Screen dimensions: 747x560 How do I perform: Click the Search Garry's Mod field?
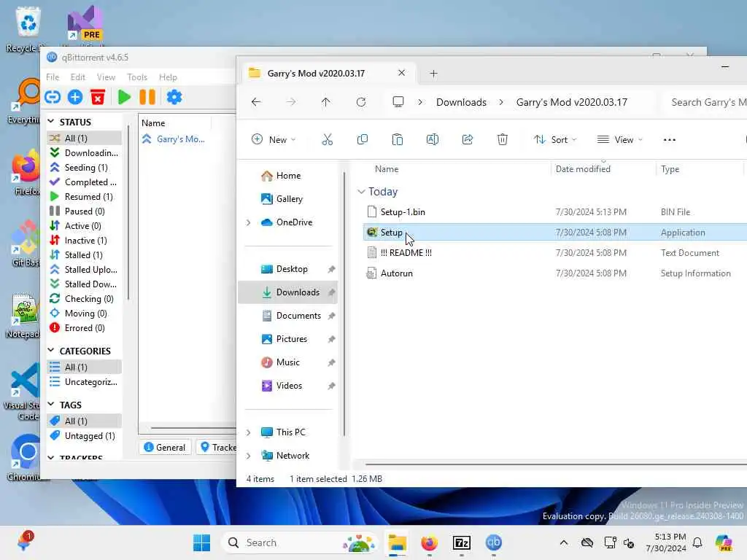705,102
